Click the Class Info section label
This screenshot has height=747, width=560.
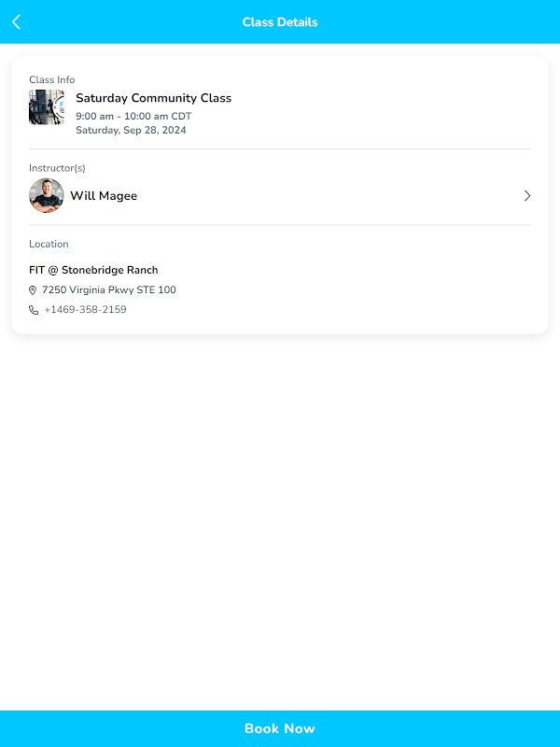(x=52, y=80)
